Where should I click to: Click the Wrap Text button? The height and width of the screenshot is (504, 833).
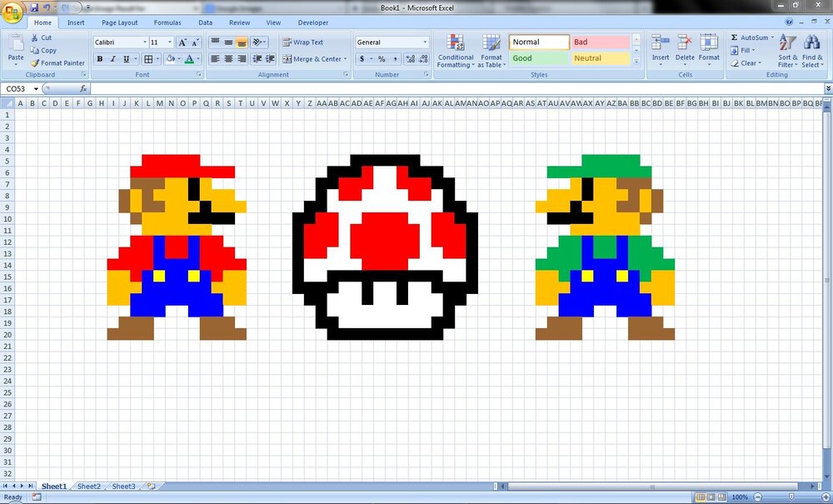303,42
